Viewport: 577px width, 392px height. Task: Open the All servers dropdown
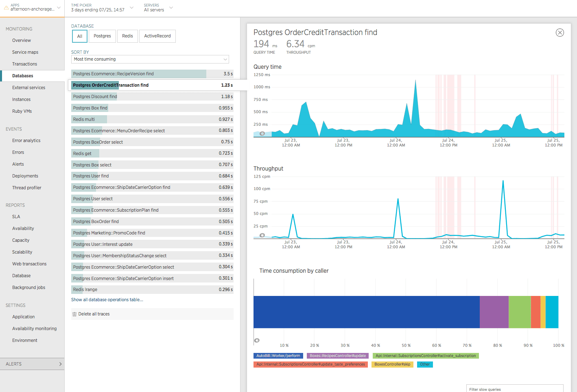point(170,7)
